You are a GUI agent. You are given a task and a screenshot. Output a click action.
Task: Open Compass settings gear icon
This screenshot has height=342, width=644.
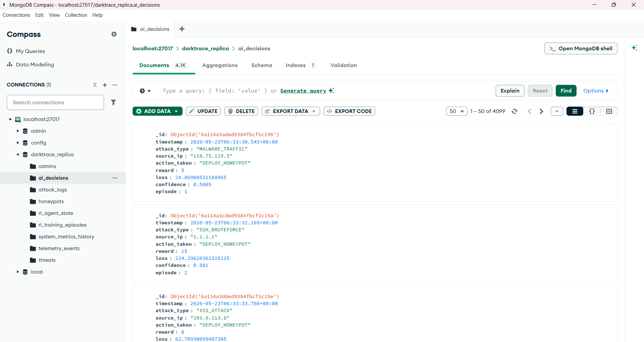(114, 34)
